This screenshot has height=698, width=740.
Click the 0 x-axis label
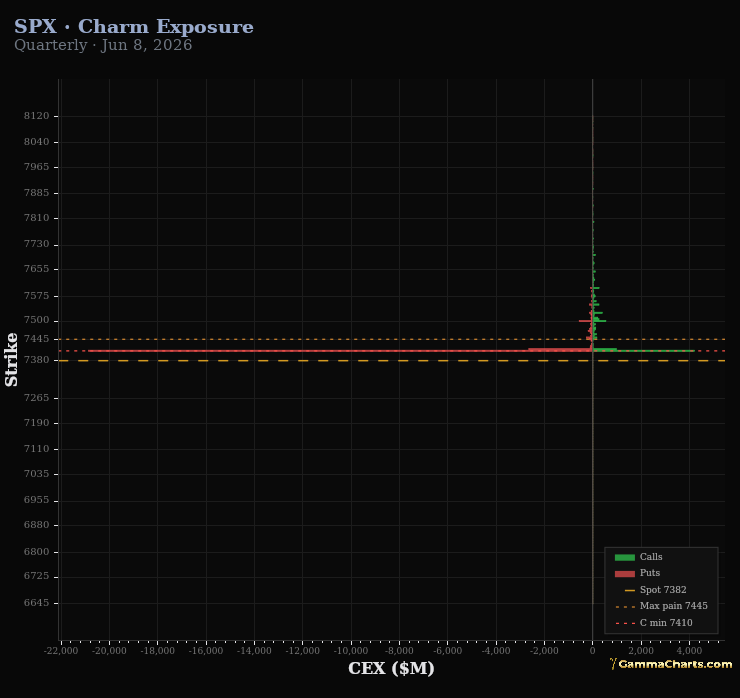click(593, 651)
